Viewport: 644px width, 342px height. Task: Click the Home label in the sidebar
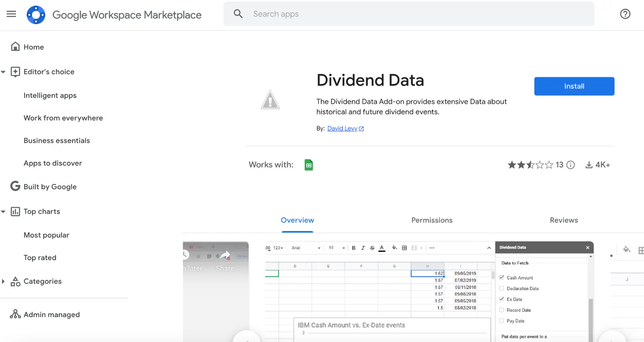pyautogui.click(x=34, y=47)
